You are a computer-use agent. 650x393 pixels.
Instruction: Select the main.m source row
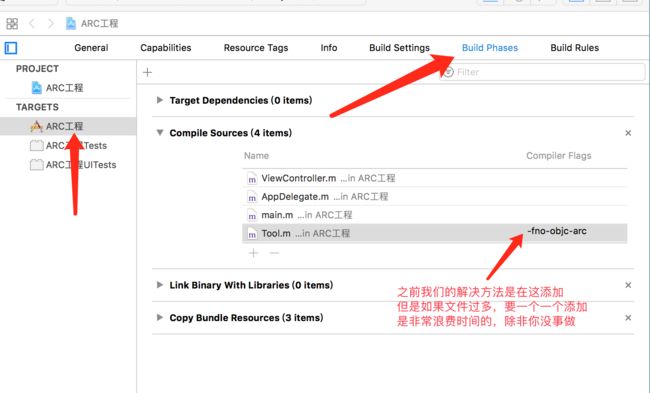(434, 215)
